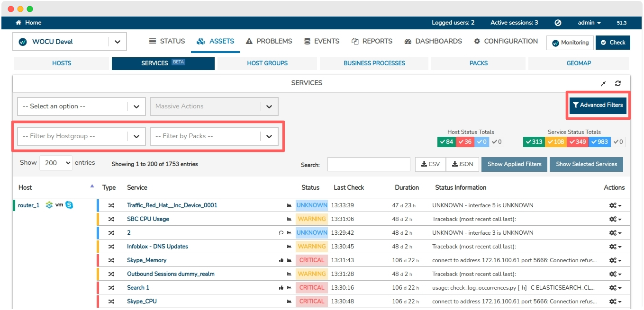Toggle the red 36 host status total
This screenshot has height=310, width=644.
pos(465,142)
